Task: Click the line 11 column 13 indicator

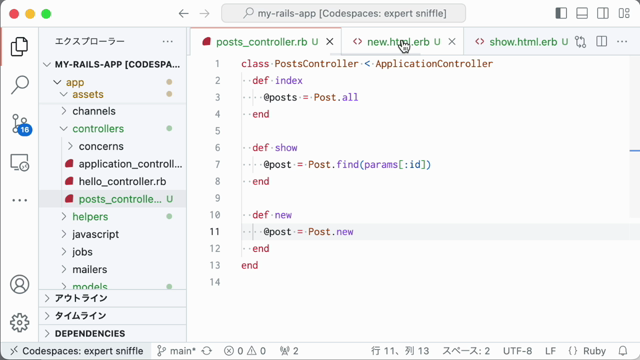Action: pyautogui.click(x=400, y=351)
